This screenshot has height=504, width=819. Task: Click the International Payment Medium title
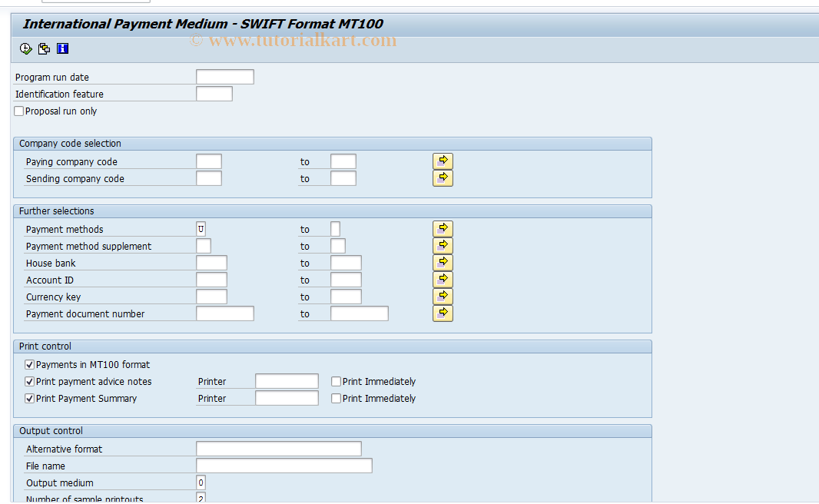pyautogui.click(x=203, y=24)
